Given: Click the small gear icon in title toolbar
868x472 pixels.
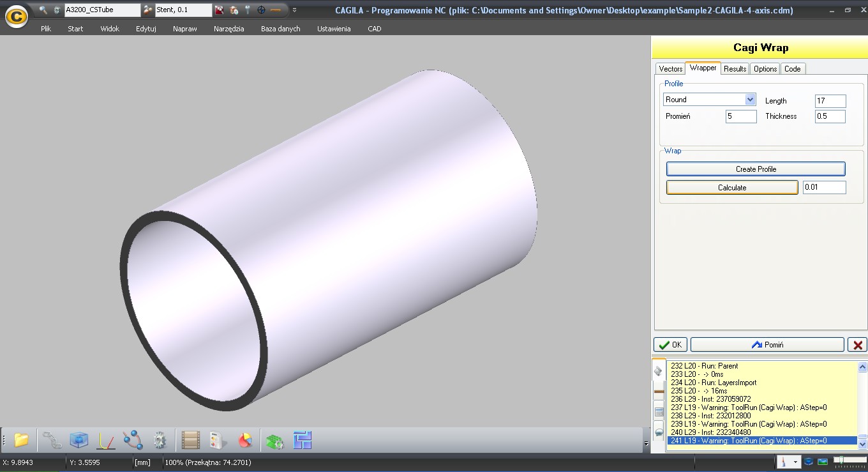Looking at the screenshot, I should [57, 10].
